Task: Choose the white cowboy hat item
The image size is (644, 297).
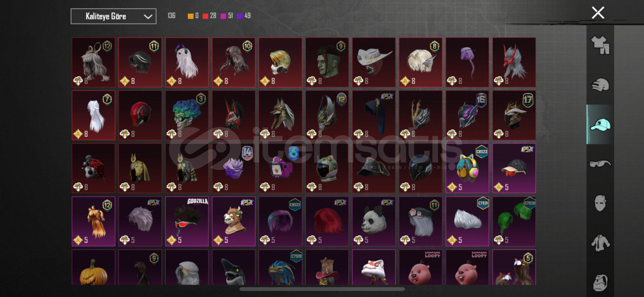Action: tap(374, 62)
